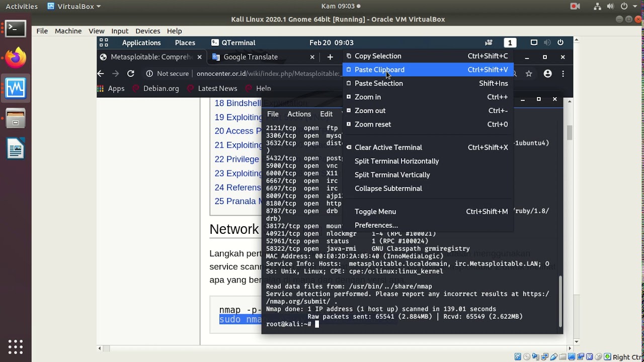The image size is (644, 362).
Task: Click VirtualBox hard disk status icon
Action: [x=518, y=357]
